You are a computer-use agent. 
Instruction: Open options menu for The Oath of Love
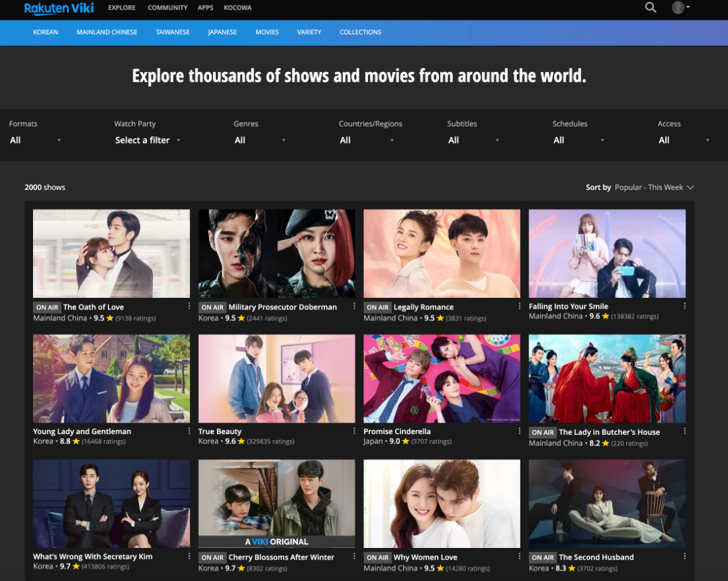[x=189, y=306]
